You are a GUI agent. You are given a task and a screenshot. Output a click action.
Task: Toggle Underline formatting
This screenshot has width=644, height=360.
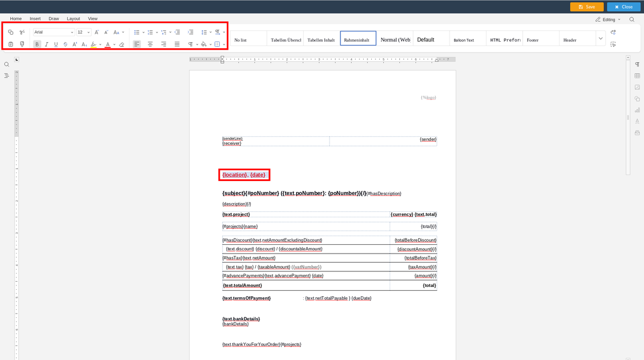tap(56, 44)
